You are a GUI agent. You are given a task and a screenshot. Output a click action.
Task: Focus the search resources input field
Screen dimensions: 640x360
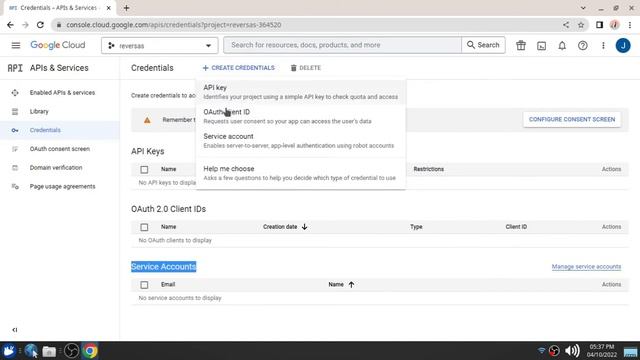click(342, 45)
